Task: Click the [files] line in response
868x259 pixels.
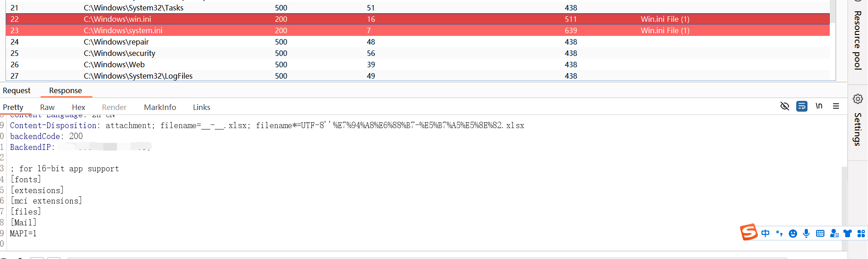Action: coord(26,212)
